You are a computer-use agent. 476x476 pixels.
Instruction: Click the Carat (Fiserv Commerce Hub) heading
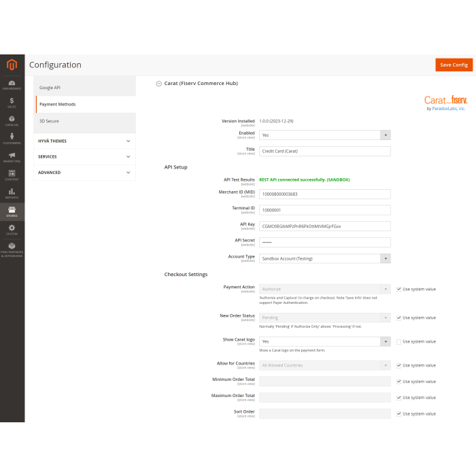pos(201,83)
